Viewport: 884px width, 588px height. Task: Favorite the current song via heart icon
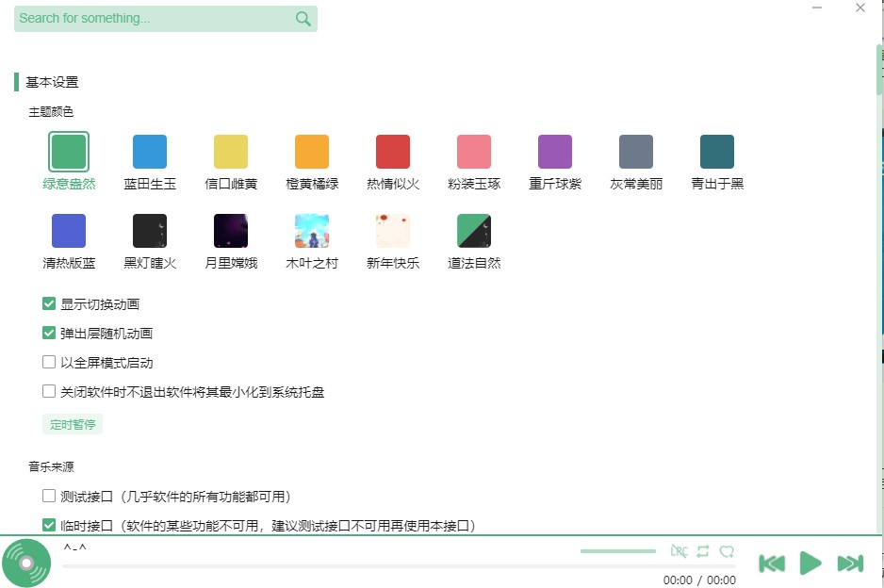(x=726, y=551)
